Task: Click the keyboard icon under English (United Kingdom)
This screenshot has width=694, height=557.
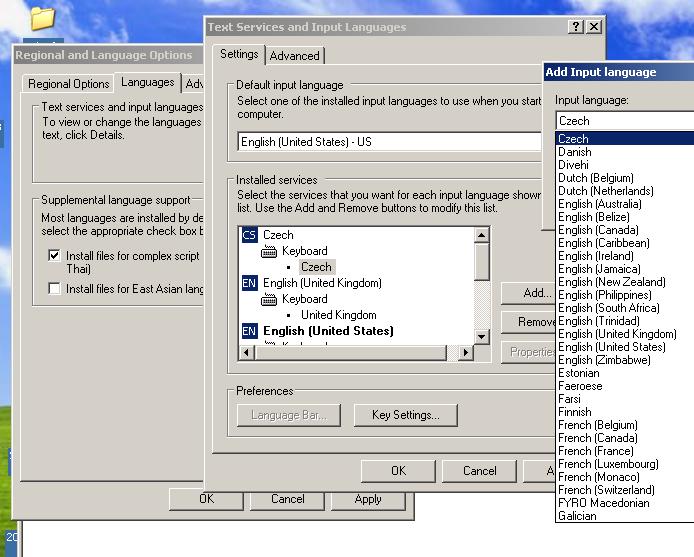Action: coord(269,300)
